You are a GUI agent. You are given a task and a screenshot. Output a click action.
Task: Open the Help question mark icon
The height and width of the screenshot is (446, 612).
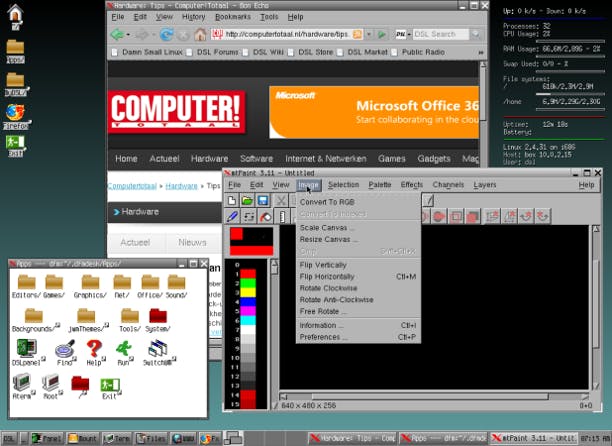[x=94, y=353]
